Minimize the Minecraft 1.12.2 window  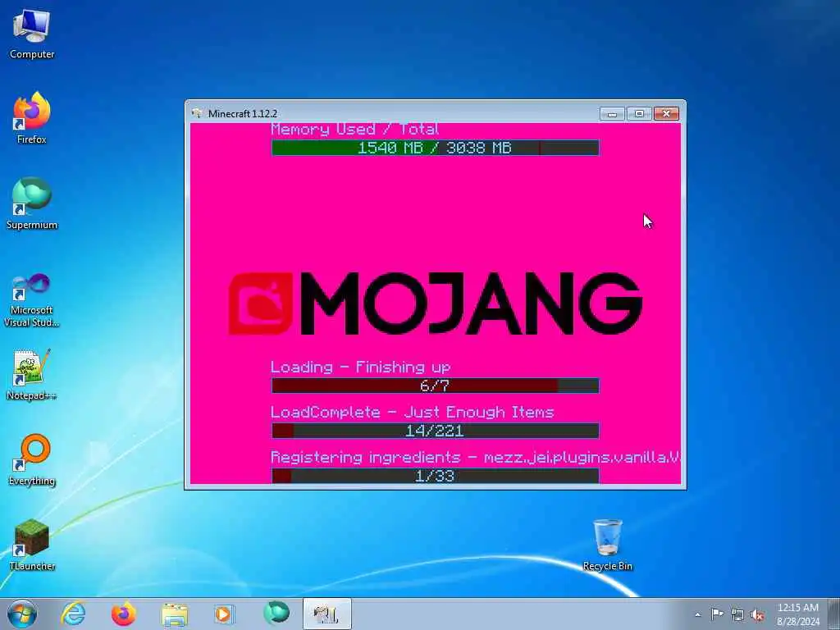click(x=612, y=113)
